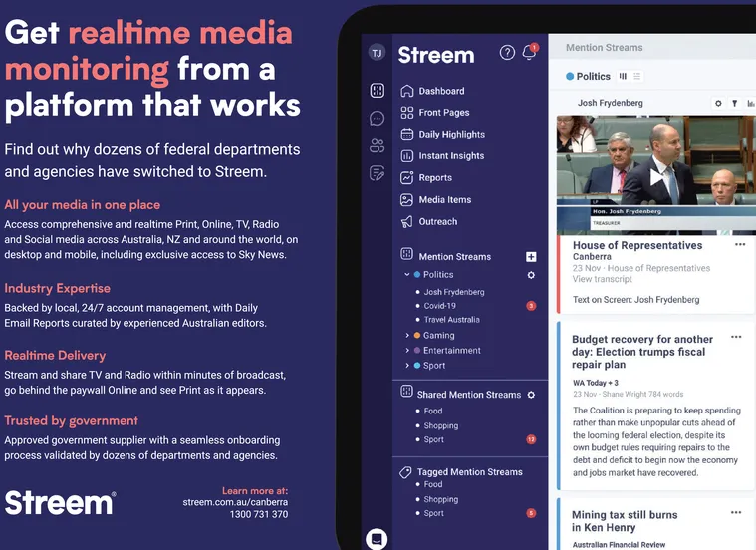
Task: Open Shared Mention Streams settings gear
Action: point(531,395)
